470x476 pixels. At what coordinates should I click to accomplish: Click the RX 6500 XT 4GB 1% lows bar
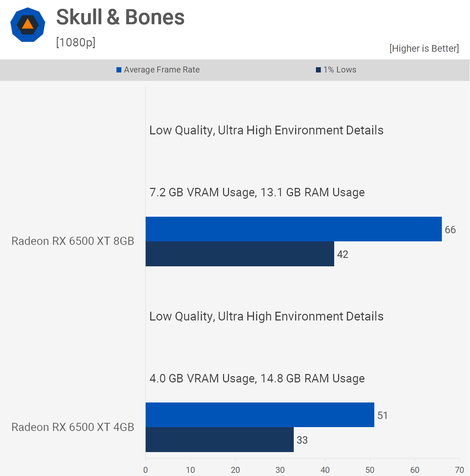pyautogui.click(x=220, y=440)
